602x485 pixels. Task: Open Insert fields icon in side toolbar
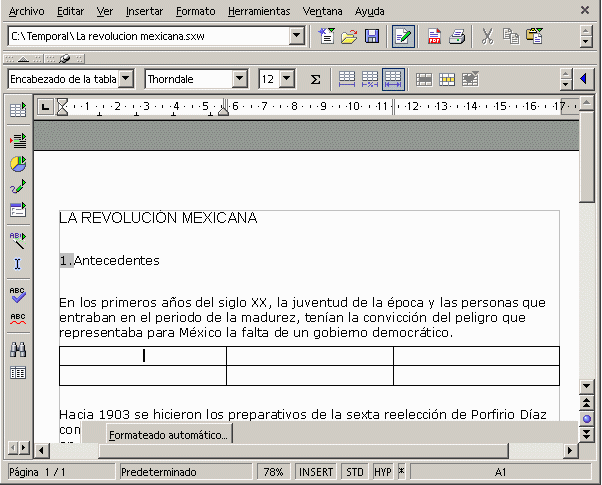tap(18, 141)
